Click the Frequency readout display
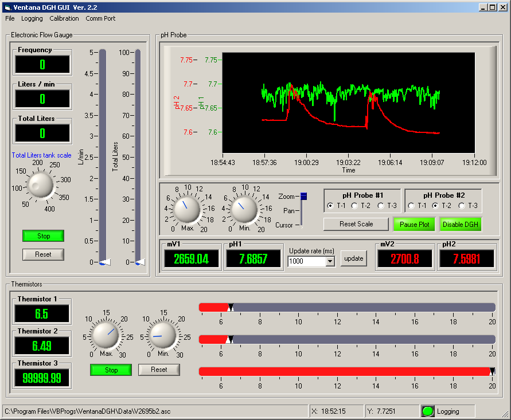This screenshot has height=420, width=511. pos(42,64)
